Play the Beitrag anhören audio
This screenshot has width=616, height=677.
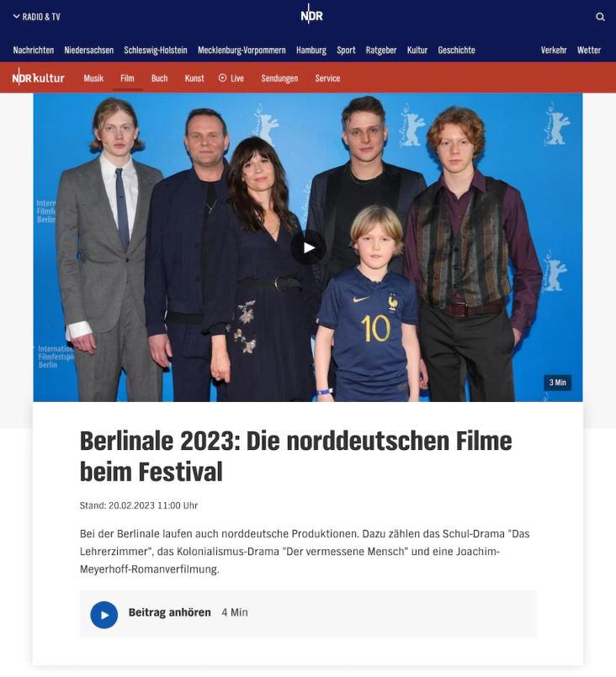tap(104, 615)
